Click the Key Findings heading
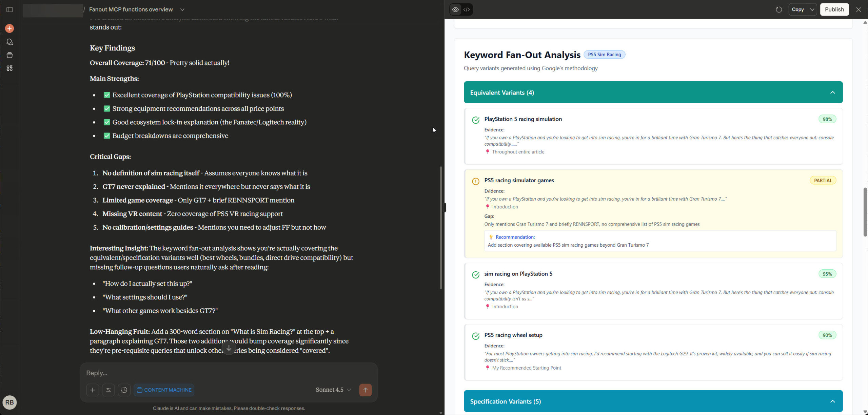The height and width of the screenshot is (415, 868). click(x=112, y=48)
